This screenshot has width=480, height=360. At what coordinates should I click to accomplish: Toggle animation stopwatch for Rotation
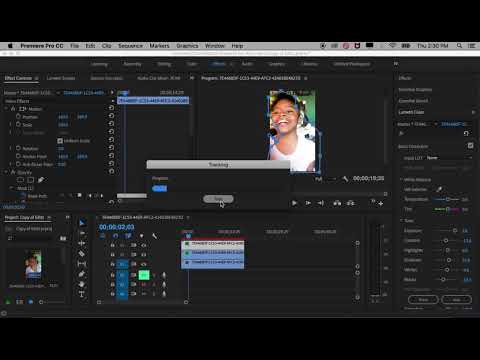(19, 148)
